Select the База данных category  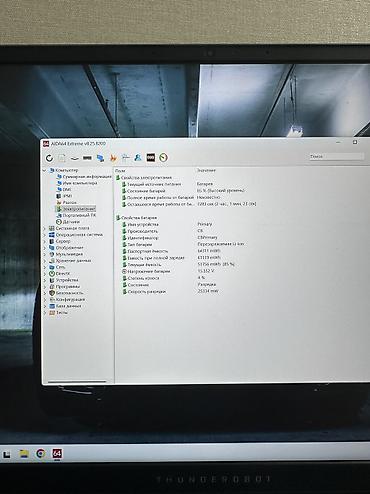(65, 306)
